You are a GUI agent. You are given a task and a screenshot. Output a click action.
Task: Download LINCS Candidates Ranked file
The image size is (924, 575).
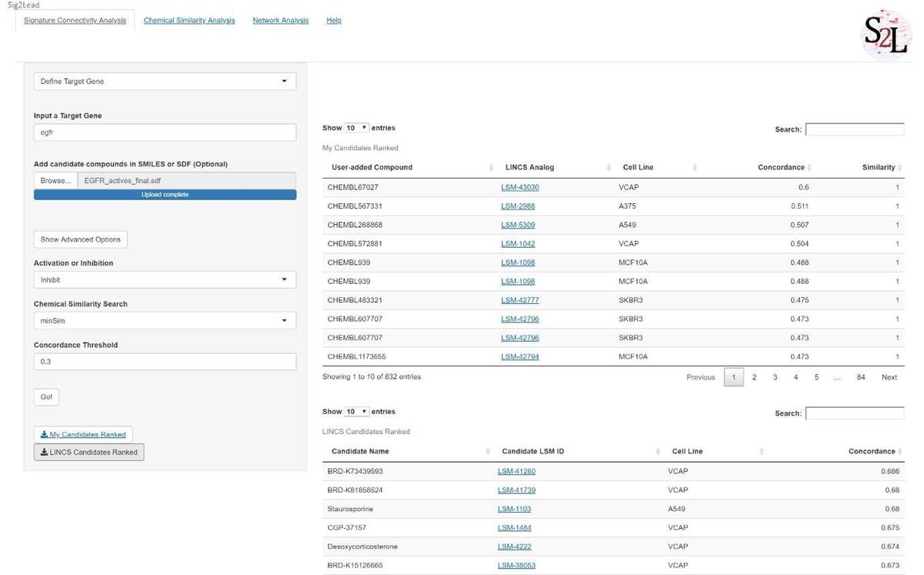88,453
